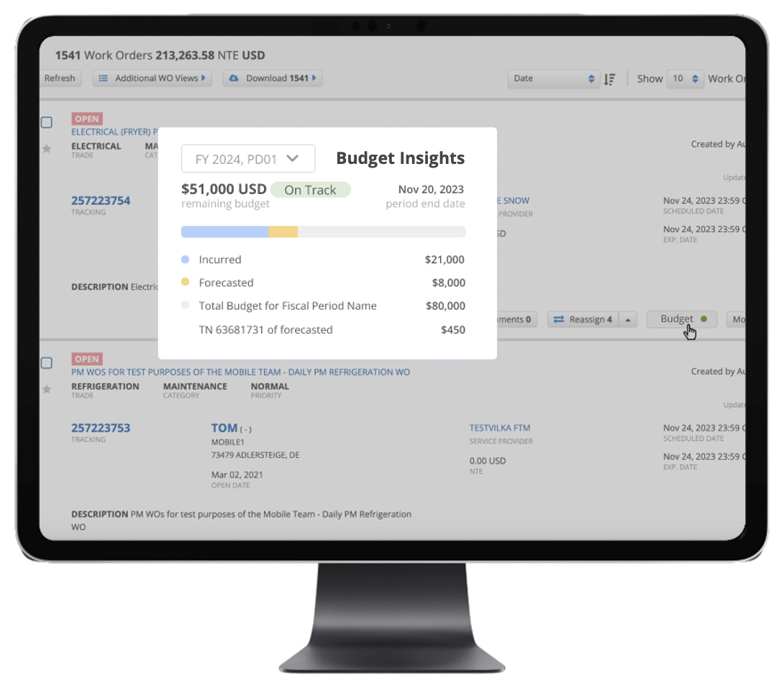Open the TOM location link
This screenshot has width=784, height=686.
pyautogui.click(x=224, y=428)
